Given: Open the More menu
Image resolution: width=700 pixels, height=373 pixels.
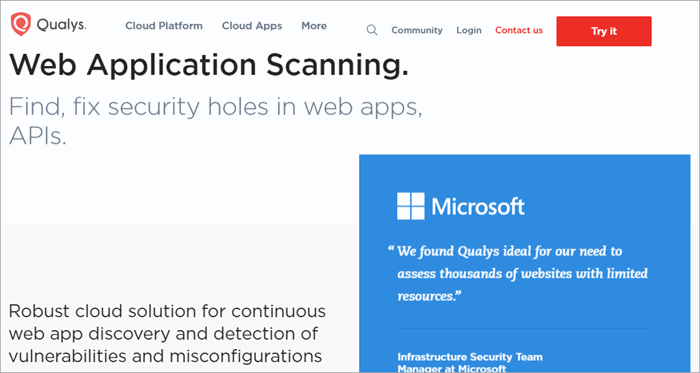Looking at the screenshot, I should point(314,26).
